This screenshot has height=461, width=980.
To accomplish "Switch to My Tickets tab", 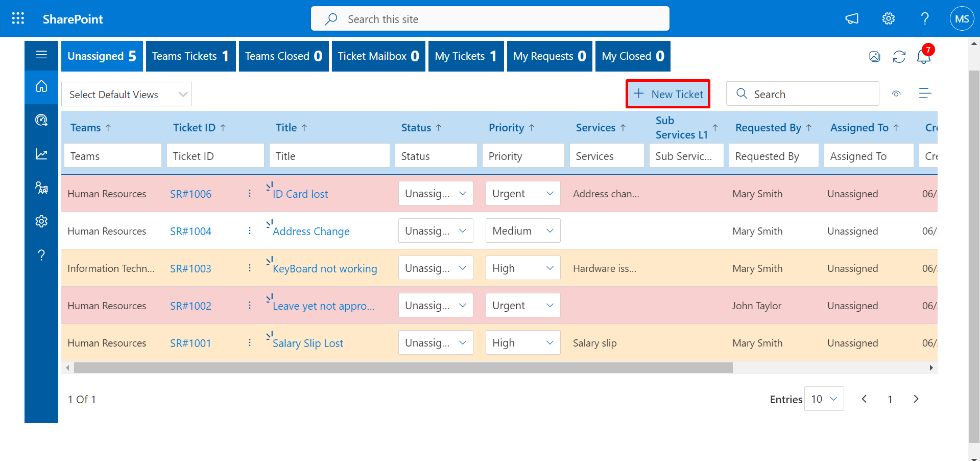I will (466, 56).
